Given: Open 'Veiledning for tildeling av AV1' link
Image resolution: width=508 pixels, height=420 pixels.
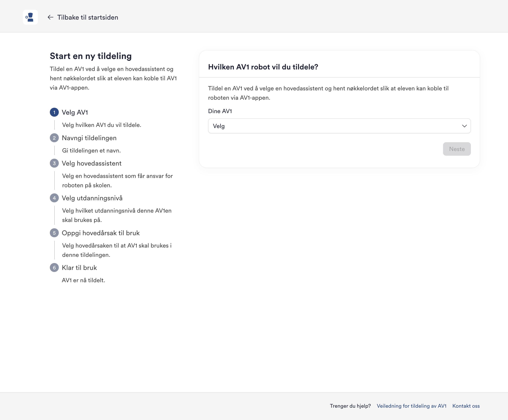Looking at the screenshot, I should tap(412, 406).
